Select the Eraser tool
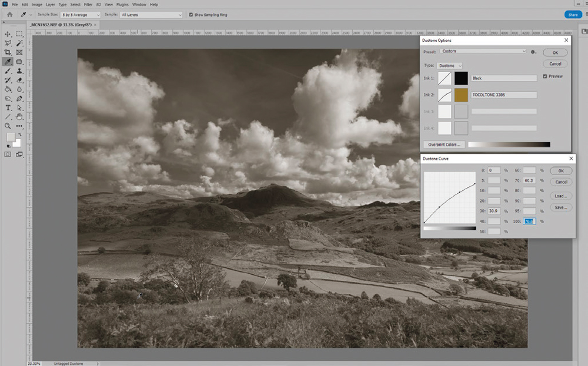 tap(19, 80)
